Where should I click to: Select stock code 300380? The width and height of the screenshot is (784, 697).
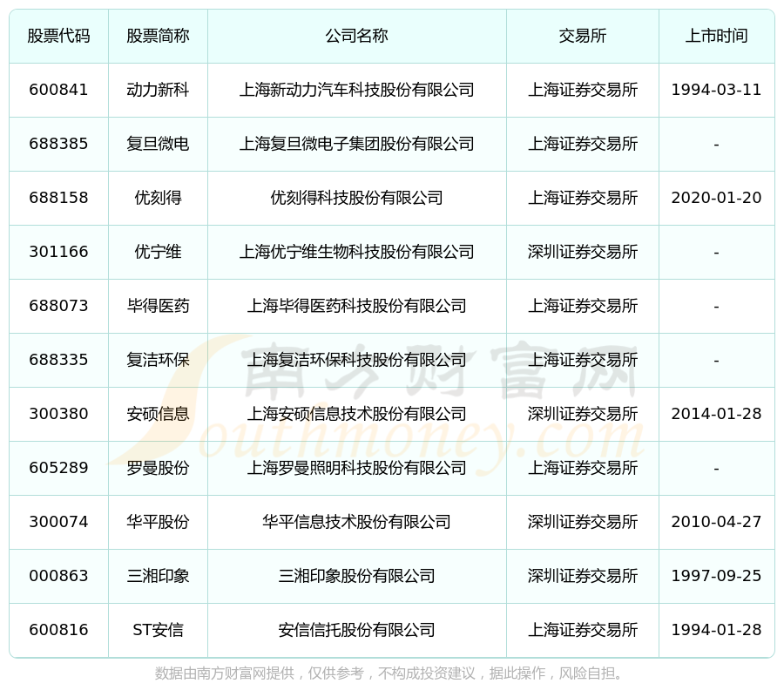[58, 414]
